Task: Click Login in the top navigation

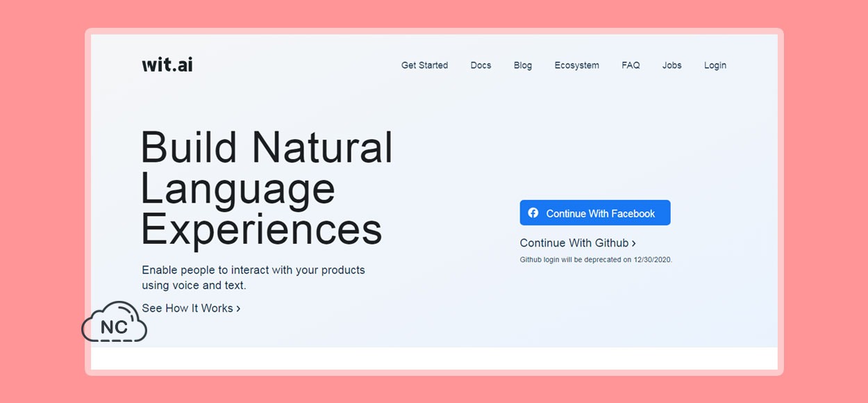Action: coord(715,65)
